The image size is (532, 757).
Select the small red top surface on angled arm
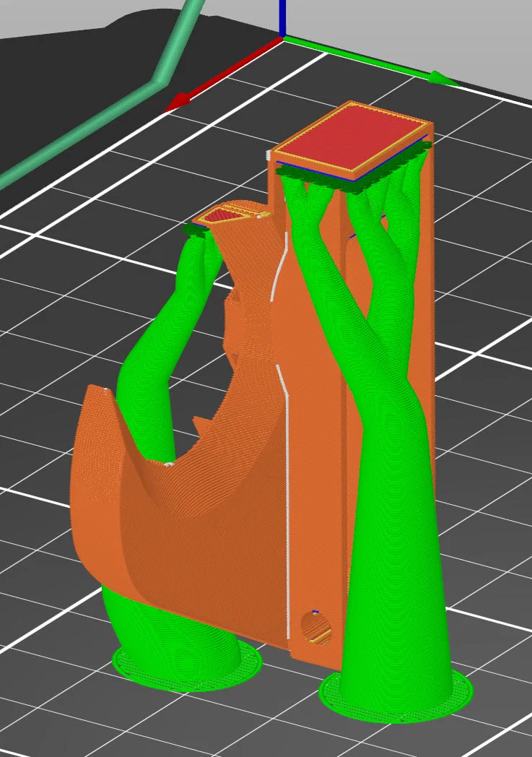click(225, 215)
